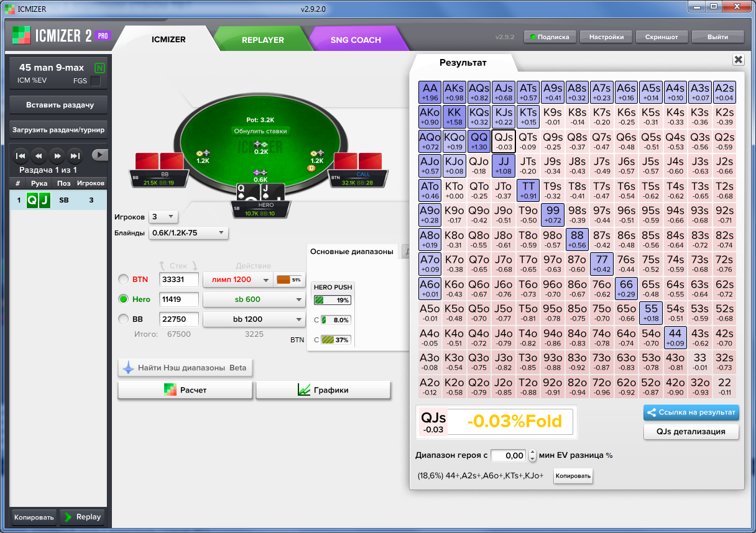Click Найти Нэш диапазоны Beta

[x=185, y=368]
